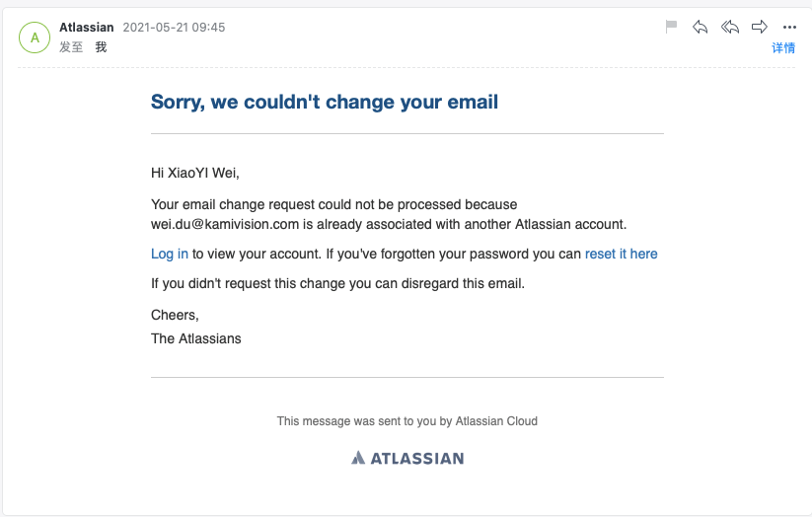Click the green sender avatar circle

(35, 37)
